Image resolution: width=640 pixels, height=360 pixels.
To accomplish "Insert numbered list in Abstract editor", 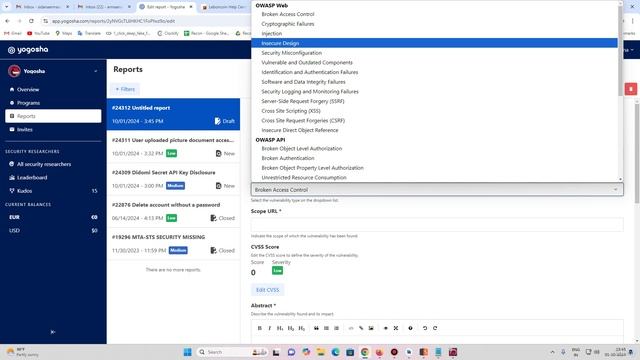I will coord(336,328).
